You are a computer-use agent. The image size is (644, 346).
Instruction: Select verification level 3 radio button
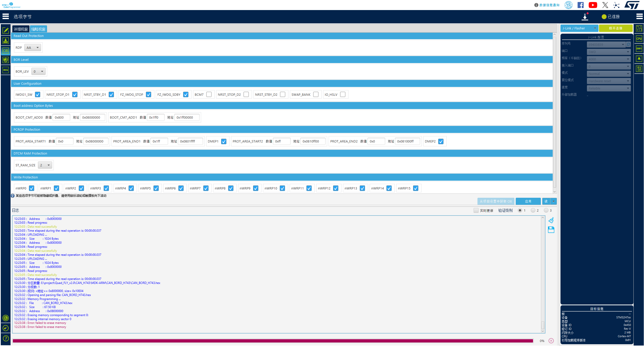coord(546,210)
